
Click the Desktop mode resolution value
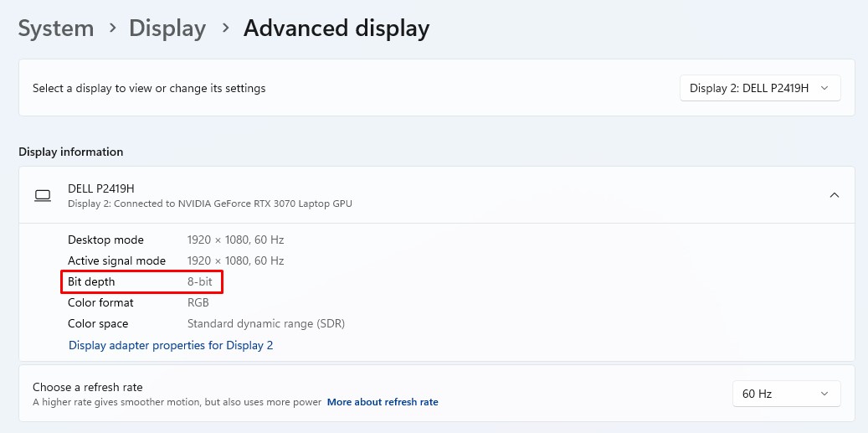click(235, 240)
